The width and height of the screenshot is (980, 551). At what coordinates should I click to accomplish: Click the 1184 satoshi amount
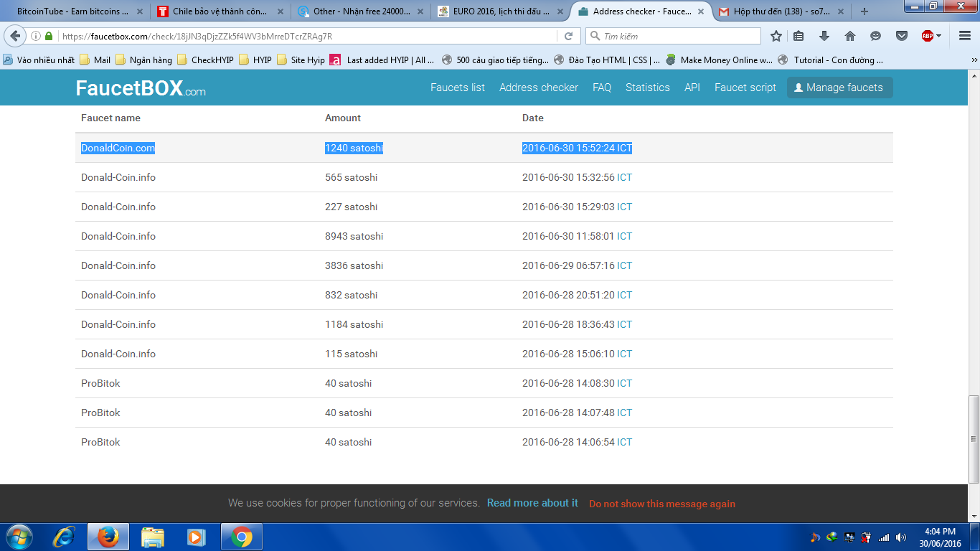(354, 324)
